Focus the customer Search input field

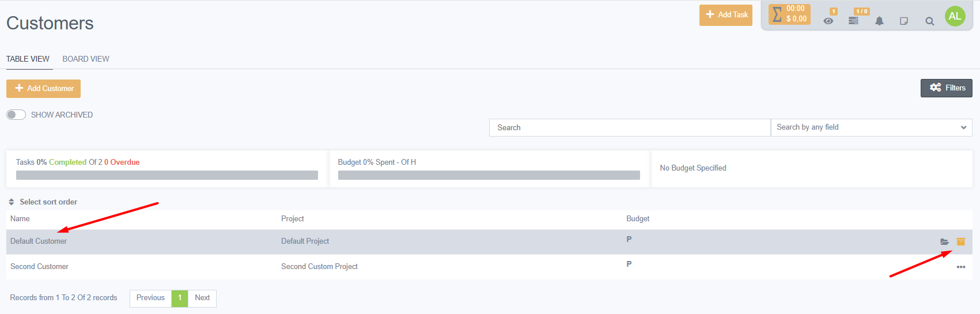629,127
